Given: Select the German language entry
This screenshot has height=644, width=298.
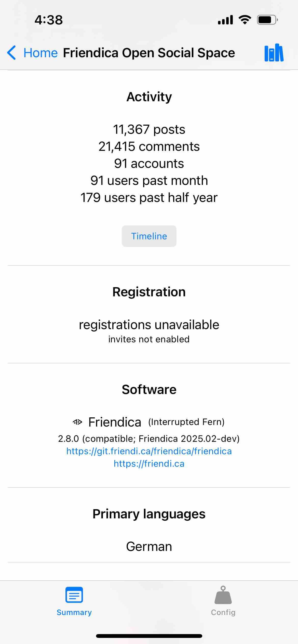Looking at the screenshot, I should click(149, 547).
